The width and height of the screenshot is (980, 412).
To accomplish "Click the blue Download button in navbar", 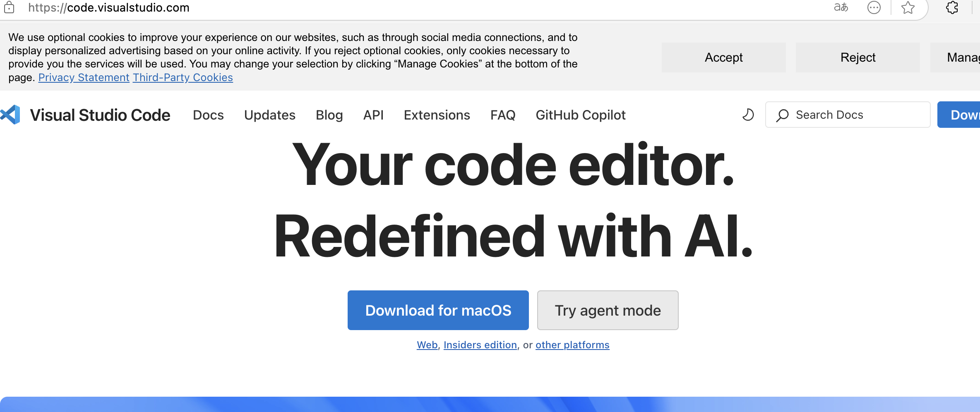I will click(959, 115).
